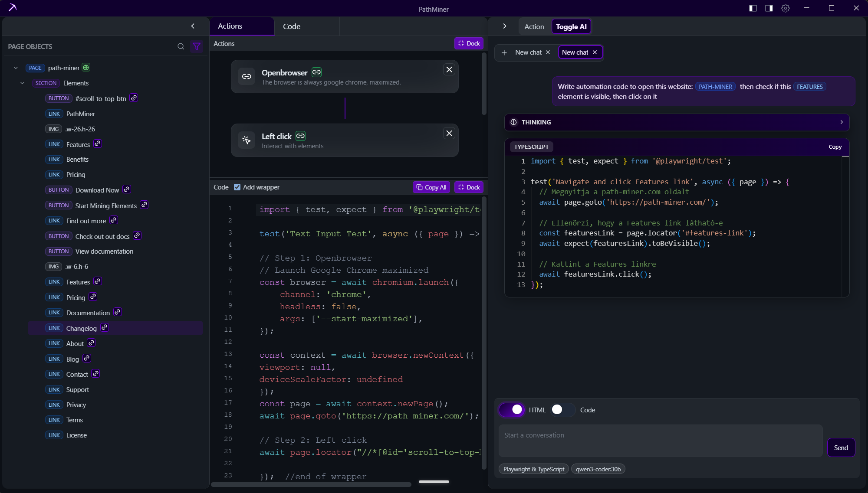Click the link icon on the Openbrowser action
Viewport: 868px width, 493px height.
(316, 72)
